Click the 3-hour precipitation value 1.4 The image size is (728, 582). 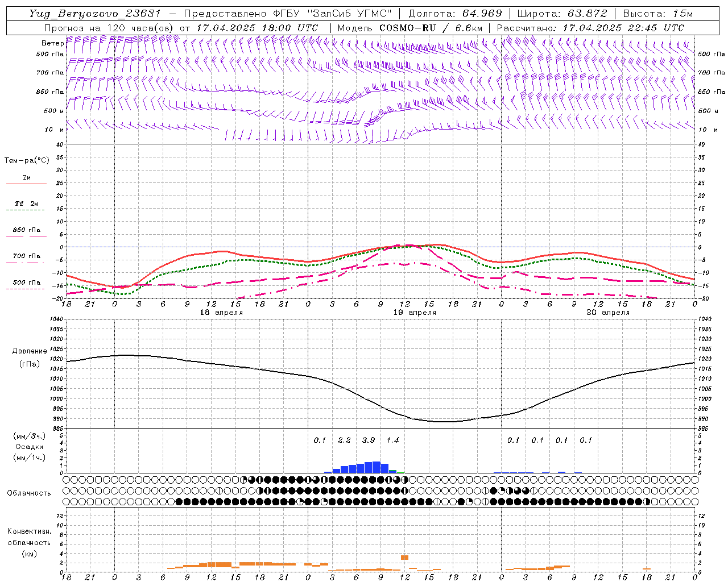coord(392,440)
